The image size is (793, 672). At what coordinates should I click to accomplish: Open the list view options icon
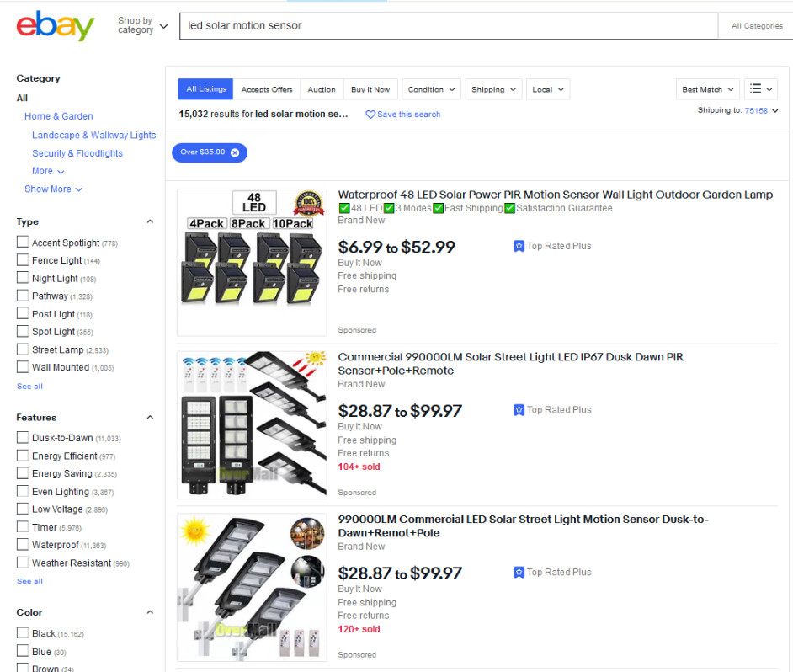click(761, 89)
